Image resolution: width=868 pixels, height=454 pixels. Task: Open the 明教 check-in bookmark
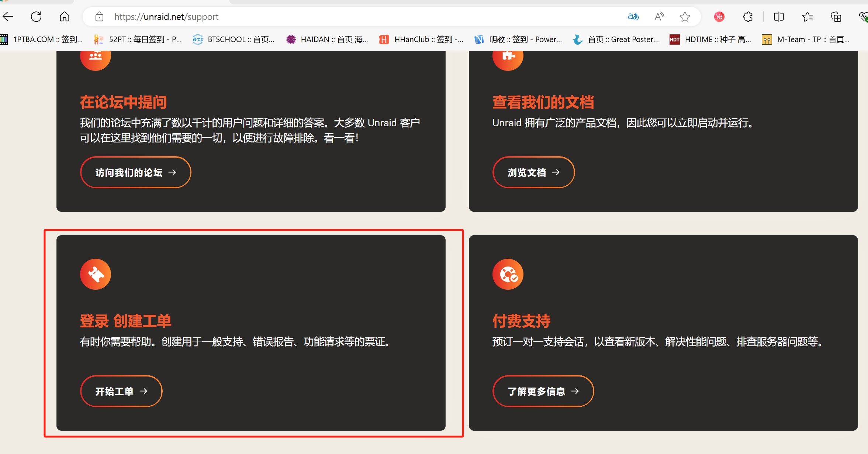pyautogui.click(x=518, y=39)
